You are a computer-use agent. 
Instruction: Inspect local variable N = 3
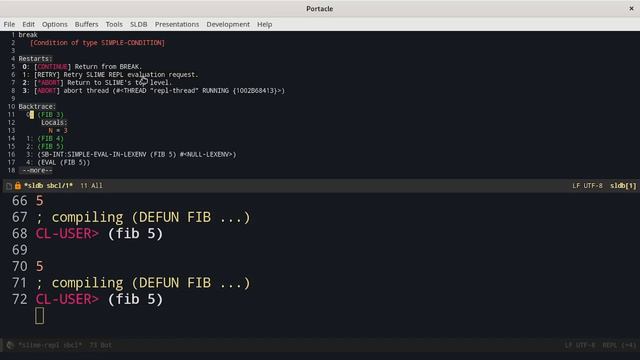pyautogui.click(x=58, y=131)
